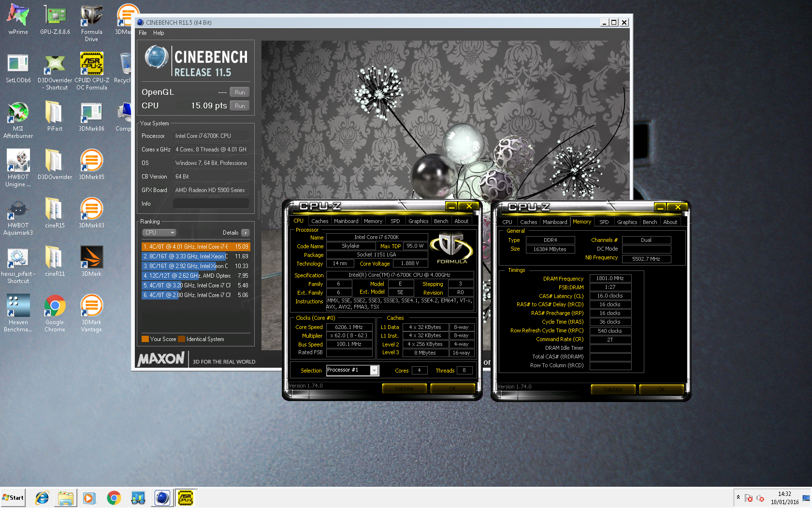Switch to CPU tab in right CPU-Z window

click(x=507, y=222)
